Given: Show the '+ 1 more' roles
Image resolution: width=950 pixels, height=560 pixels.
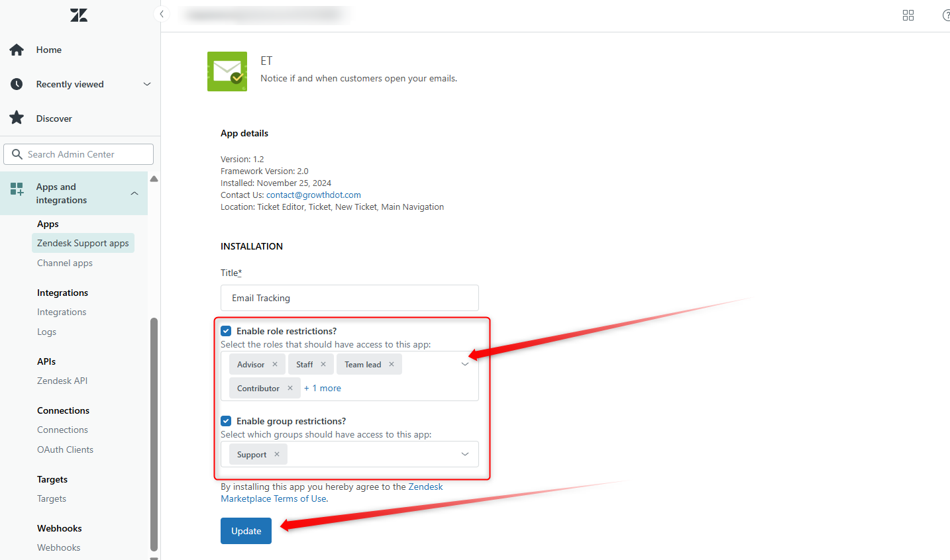Looking at the screenshot, I should coord(323,388).
